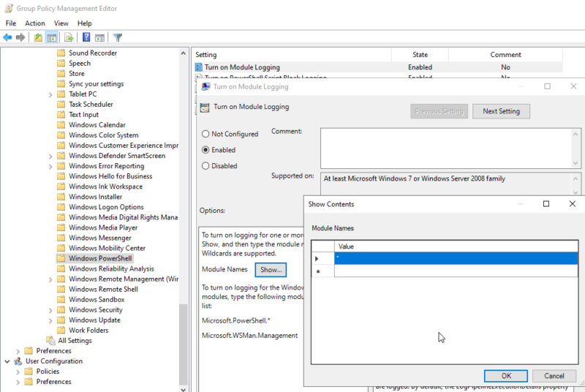Expand the Tablet PC tree node
The image size is (585, 392).
tap(50, 94)
